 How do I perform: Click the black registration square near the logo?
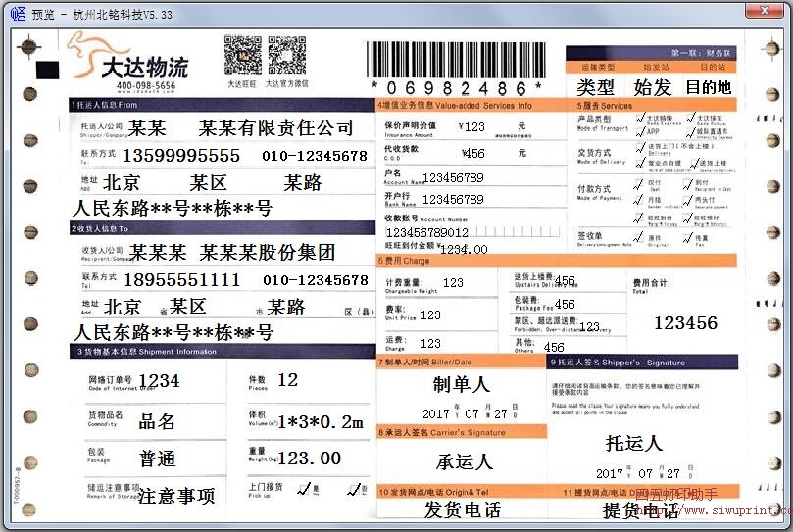tap(47, 70)
